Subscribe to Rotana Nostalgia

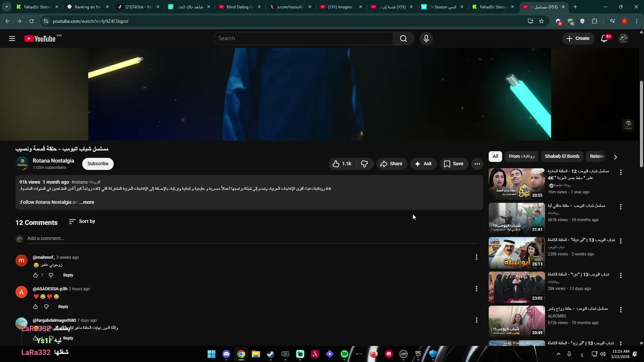pos(98,163)
